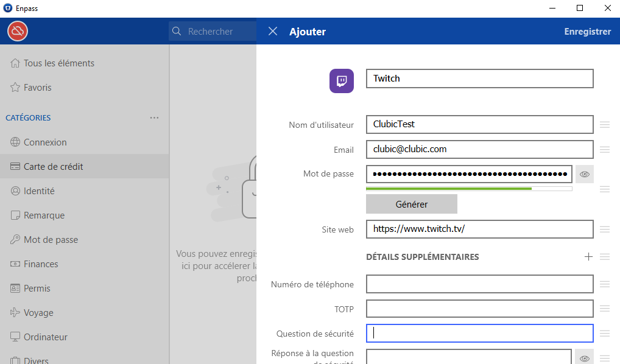Edit the Nom d'utilisateur field with ClubicTest

(x=480, y=124)
